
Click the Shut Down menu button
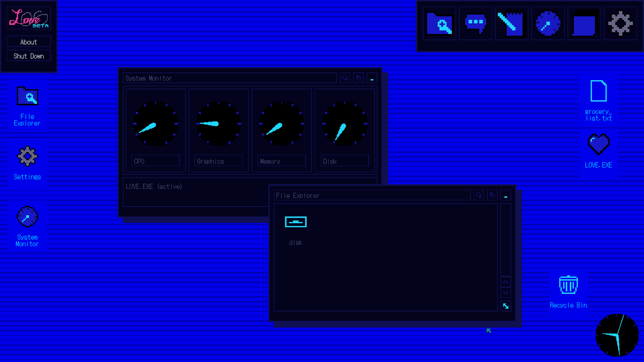(x=29, y=56)
